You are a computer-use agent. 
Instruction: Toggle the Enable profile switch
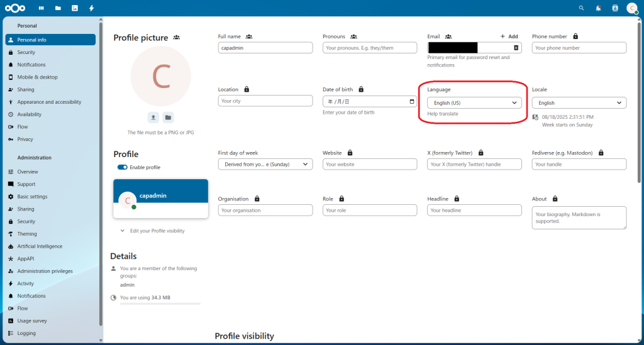click(122, 167)
